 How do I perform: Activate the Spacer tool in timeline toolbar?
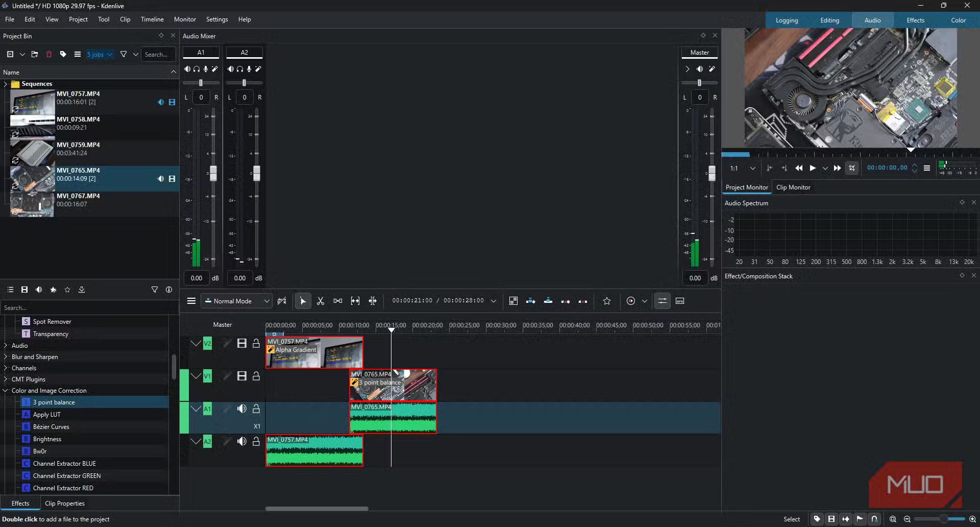point(338,301)
